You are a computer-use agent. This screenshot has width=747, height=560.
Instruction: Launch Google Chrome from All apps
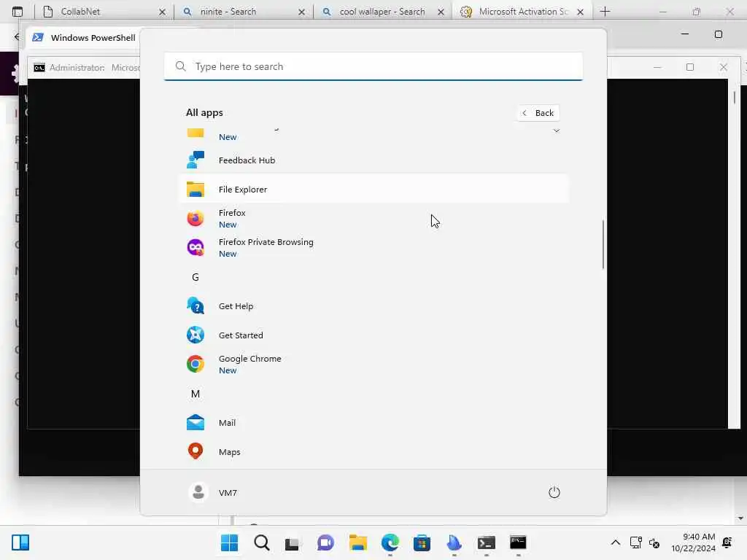(373, 365)
